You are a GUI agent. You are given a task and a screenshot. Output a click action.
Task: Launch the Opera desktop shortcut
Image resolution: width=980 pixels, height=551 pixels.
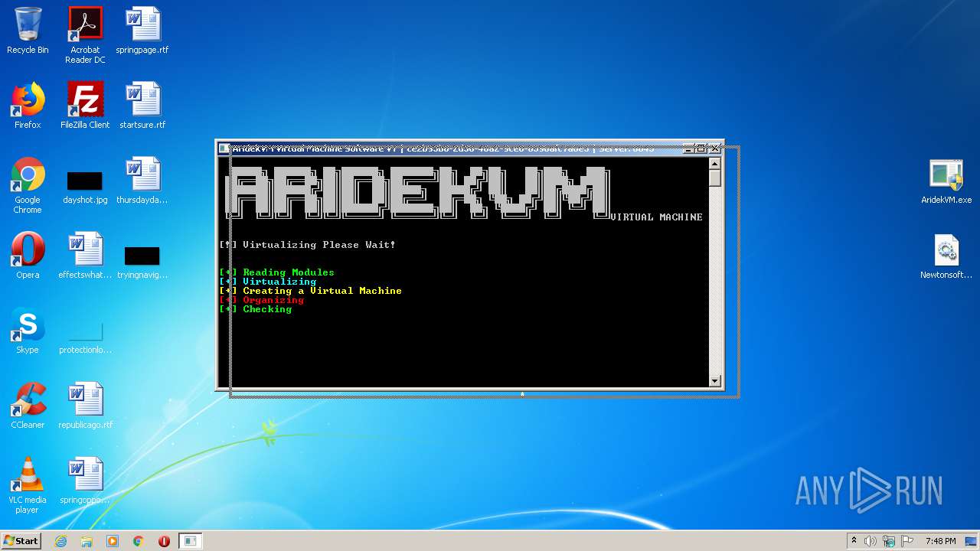point(28,256)
